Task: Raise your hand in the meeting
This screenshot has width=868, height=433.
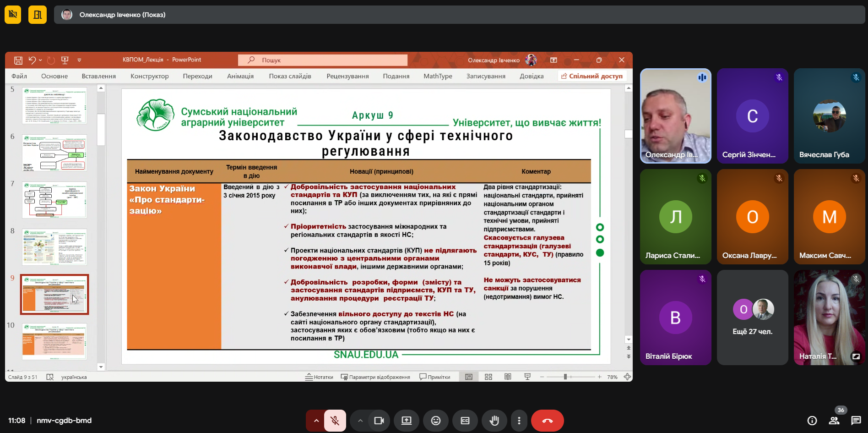Action: tap(494, 421)
